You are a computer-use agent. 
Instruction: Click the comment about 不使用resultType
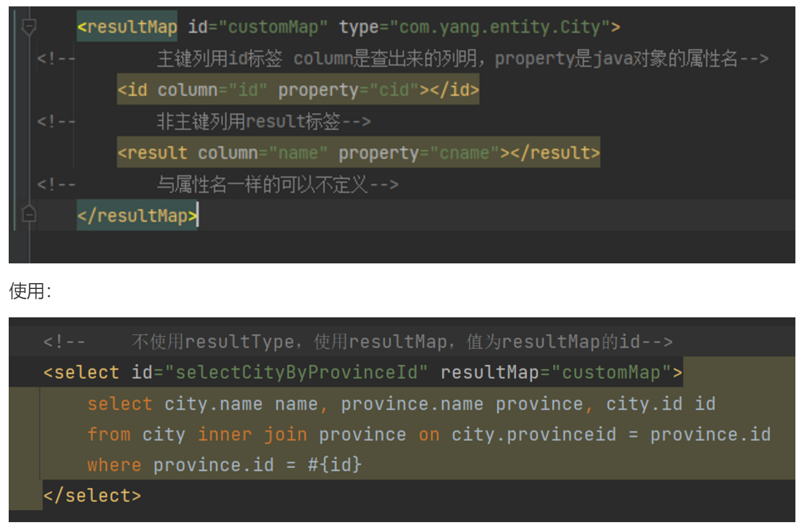click(401, 342)
